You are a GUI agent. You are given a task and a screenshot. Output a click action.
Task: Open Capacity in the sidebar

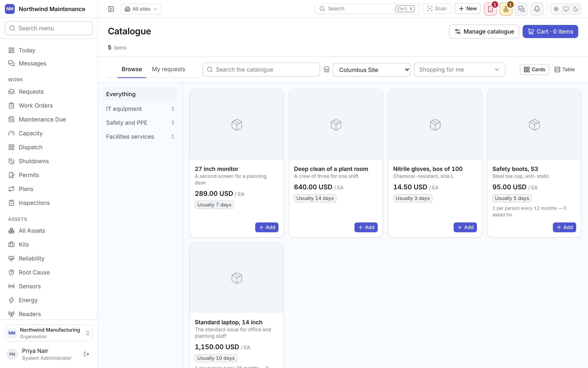(49, 133)
